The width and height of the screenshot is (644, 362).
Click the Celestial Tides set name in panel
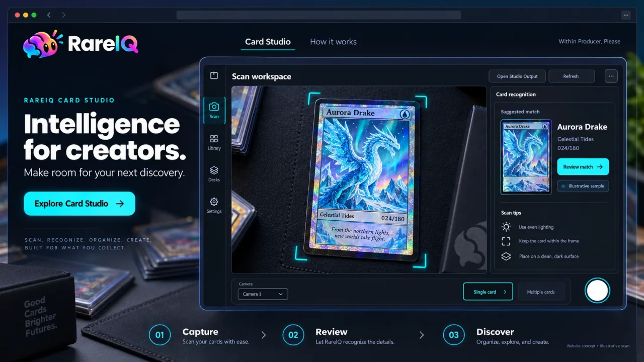[576, 139]
